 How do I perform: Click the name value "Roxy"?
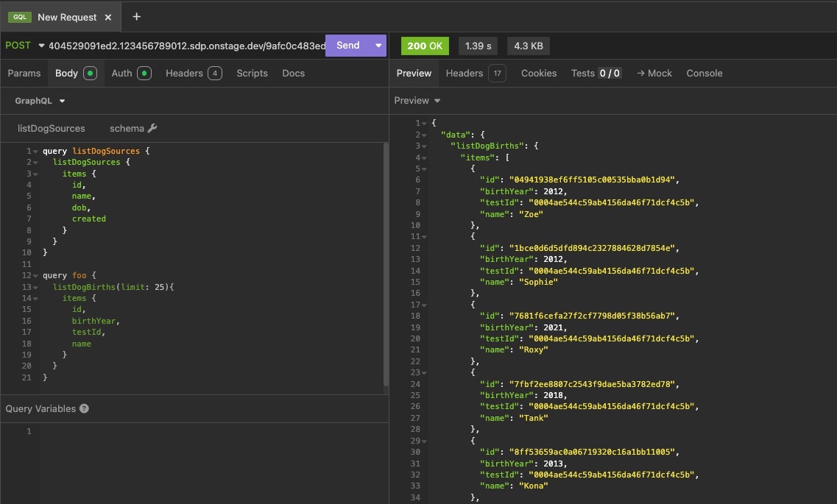pyautogui.click(x=533, y=350)
